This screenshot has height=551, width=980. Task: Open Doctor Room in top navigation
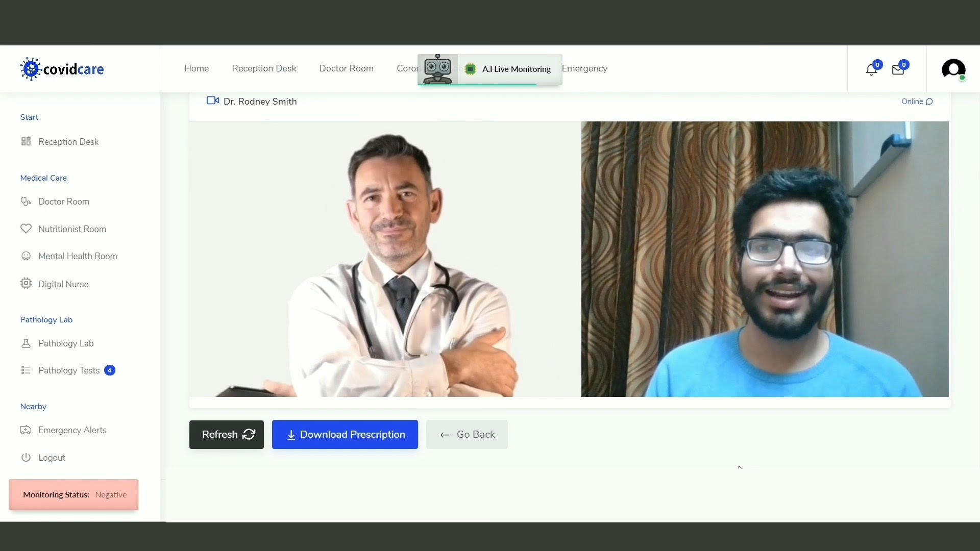click(346, 68)
